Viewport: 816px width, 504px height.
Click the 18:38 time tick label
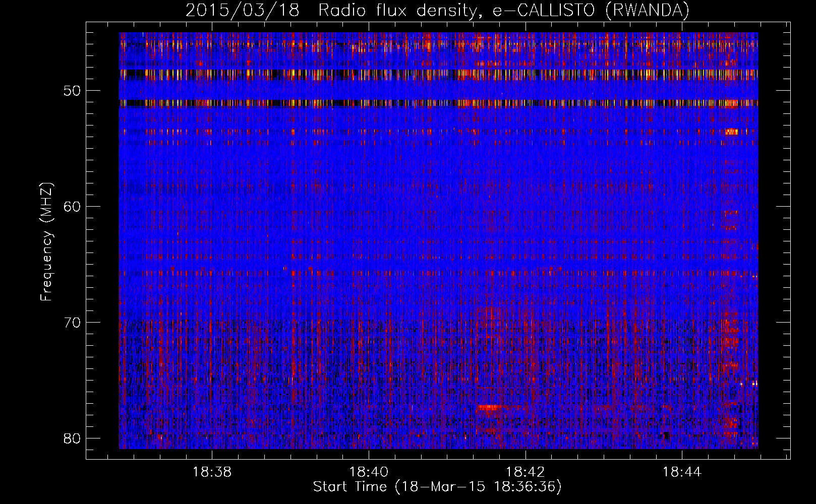pos(212,472)
